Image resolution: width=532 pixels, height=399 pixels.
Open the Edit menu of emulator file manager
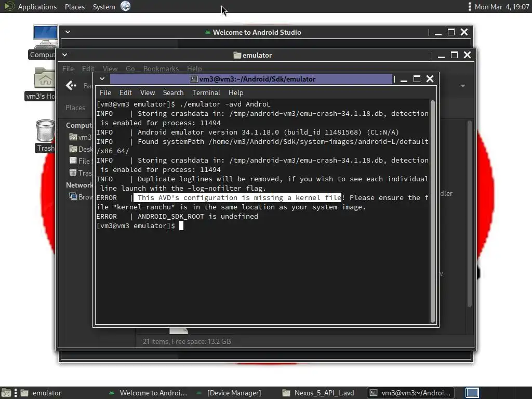point(88,69)
